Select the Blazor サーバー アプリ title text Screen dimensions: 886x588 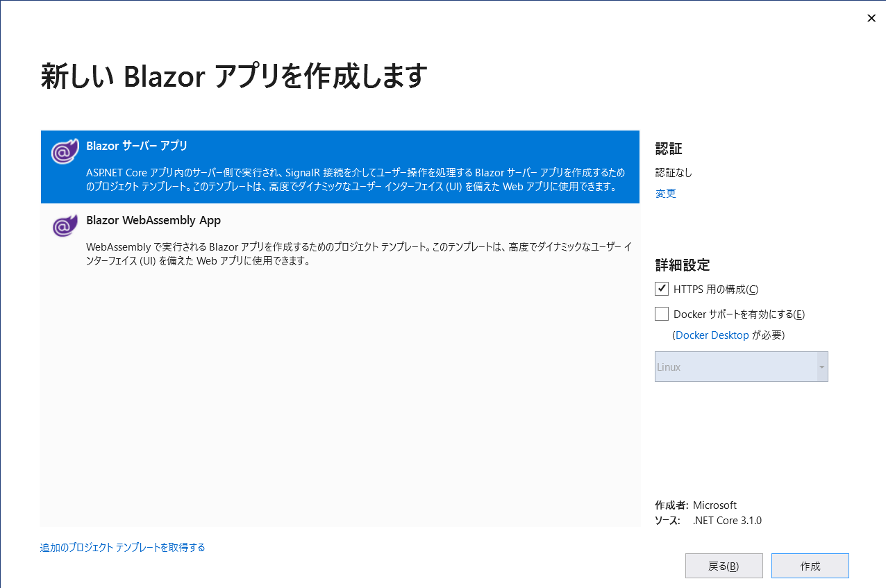[137, 146]
